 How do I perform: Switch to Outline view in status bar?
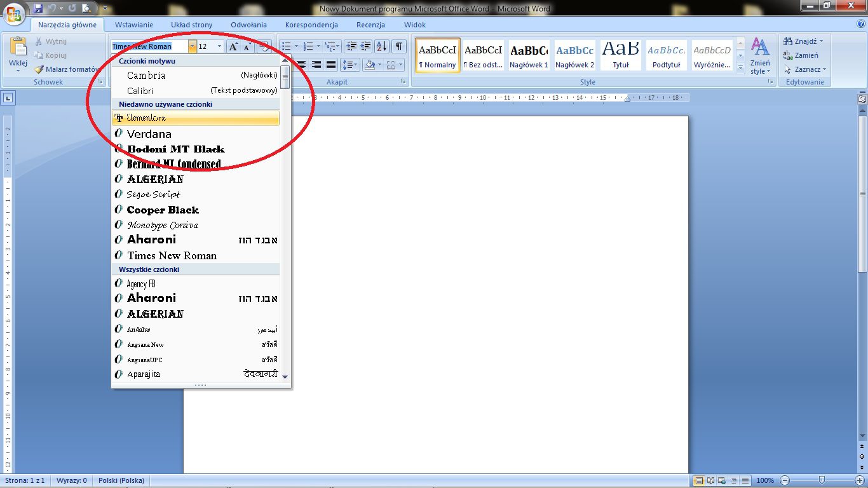734,480
